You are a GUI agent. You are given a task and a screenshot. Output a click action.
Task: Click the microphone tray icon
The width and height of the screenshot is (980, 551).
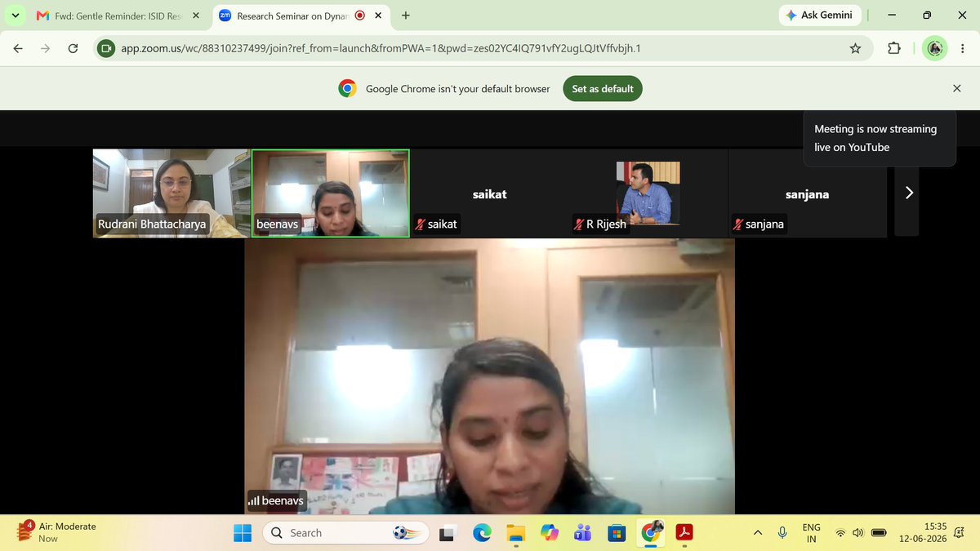(782, 533)
